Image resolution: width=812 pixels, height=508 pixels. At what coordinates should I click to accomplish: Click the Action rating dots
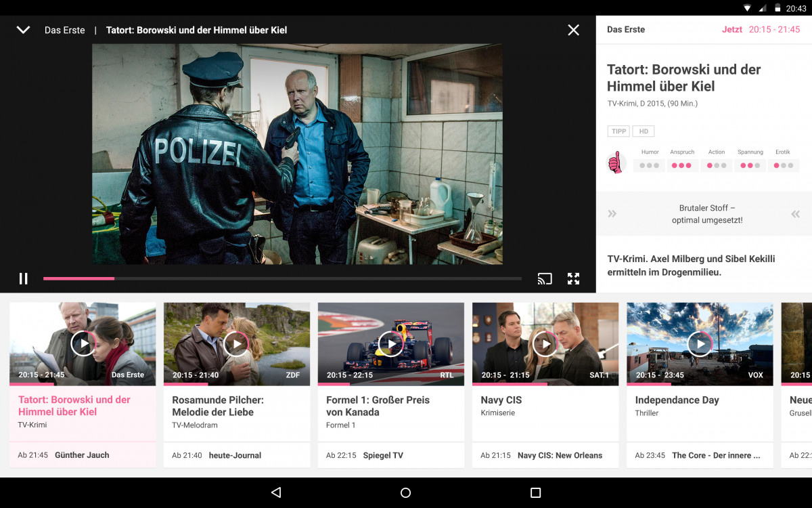[x=717, y=165]
